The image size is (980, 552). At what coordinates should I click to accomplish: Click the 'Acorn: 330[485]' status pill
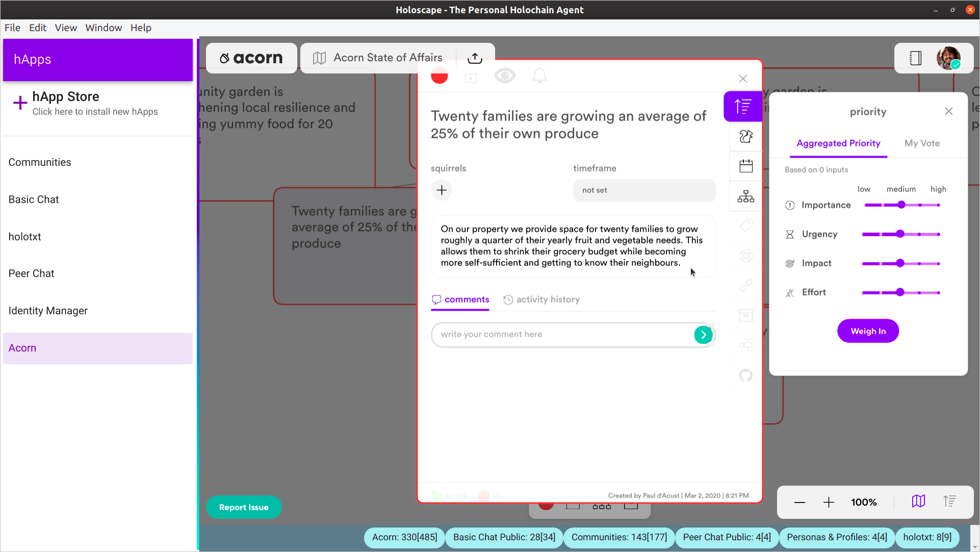pos(404,537)
